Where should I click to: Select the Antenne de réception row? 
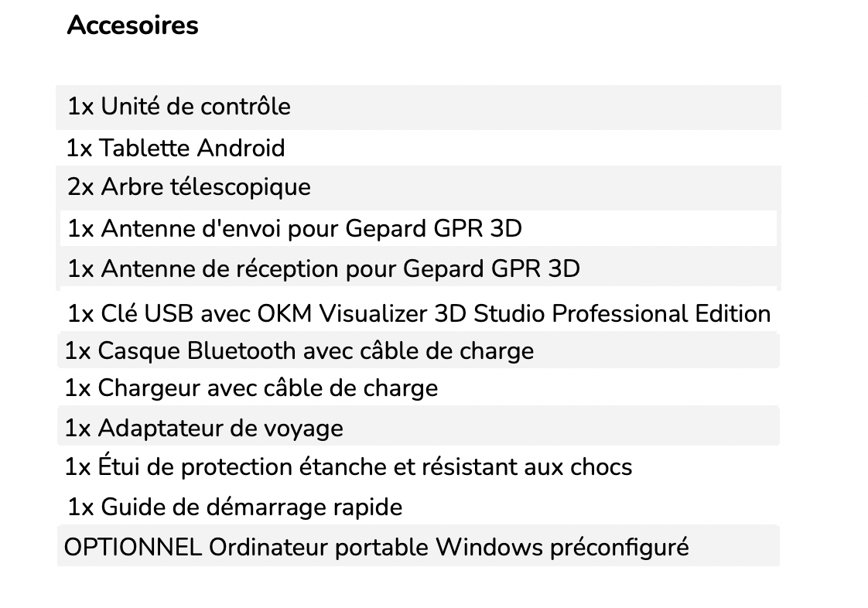point(419,268)
